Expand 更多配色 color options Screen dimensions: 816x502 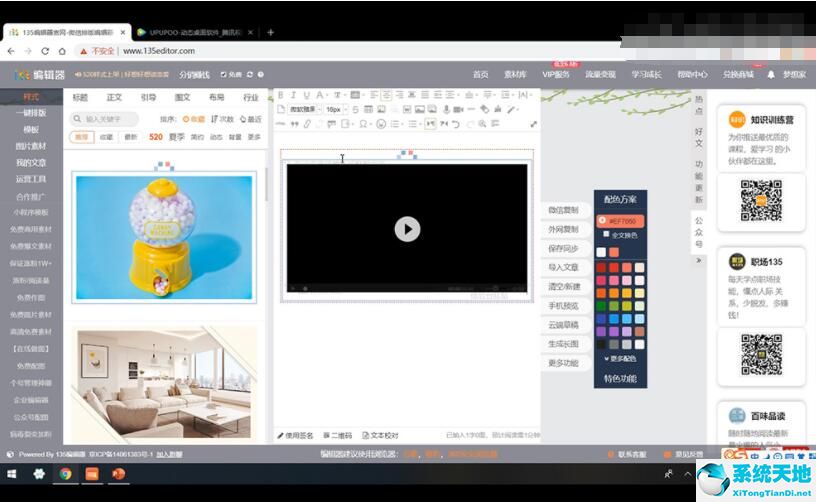[620, 358]
